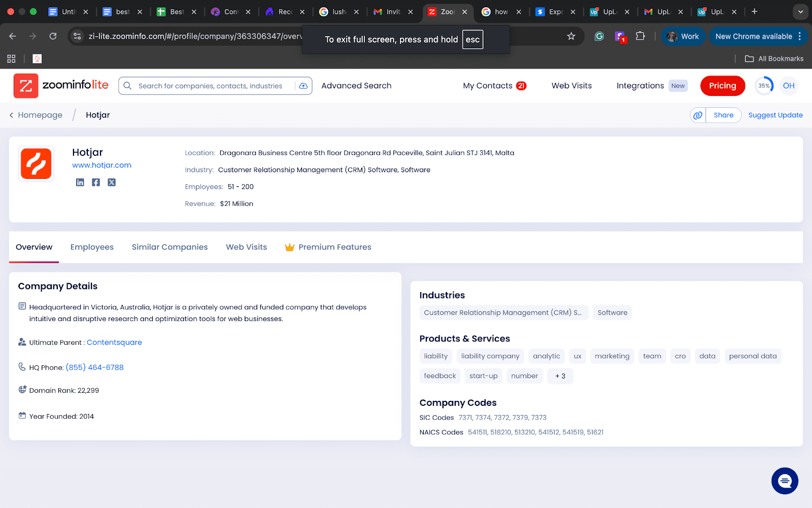Copy profile link using the link icon beside Share
Viewport: 812px width, 508px height.
click(x=697, y=115)
